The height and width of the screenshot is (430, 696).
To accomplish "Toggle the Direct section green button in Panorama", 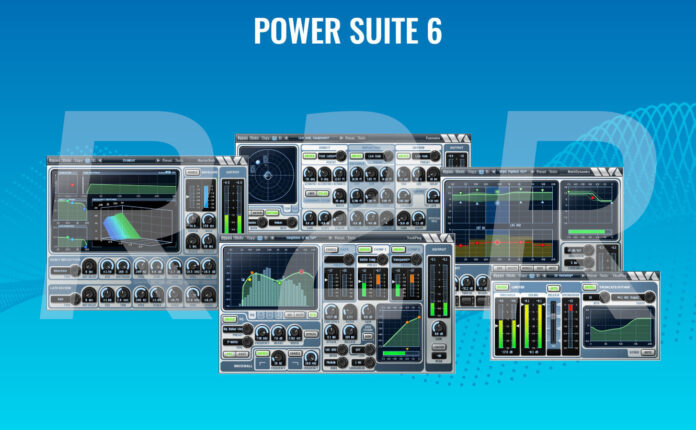I will [309, 156].
